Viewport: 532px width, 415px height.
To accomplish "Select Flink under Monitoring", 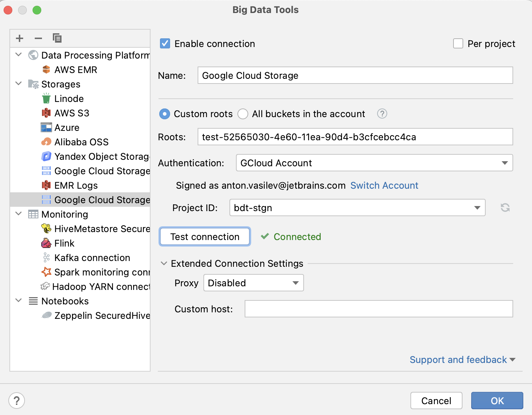I will [64, 243].
